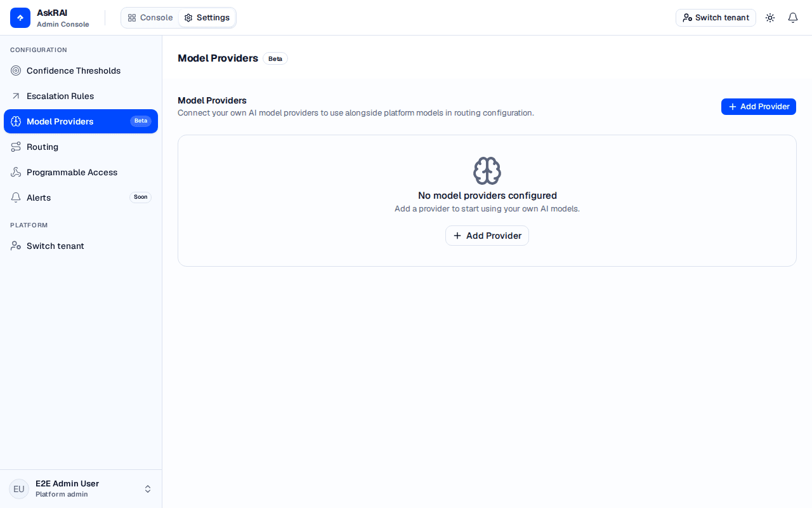Click Add Provider in empty state card
The height and width of the screenshot is (508, 812).
487,236
